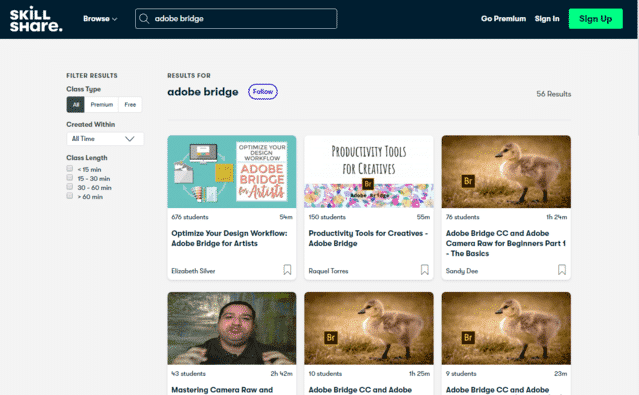This screenshot has width=639, height=395.
Task: Click the '2h 42m' duration text
Action: pyautogui.click(x=282, y=374)
